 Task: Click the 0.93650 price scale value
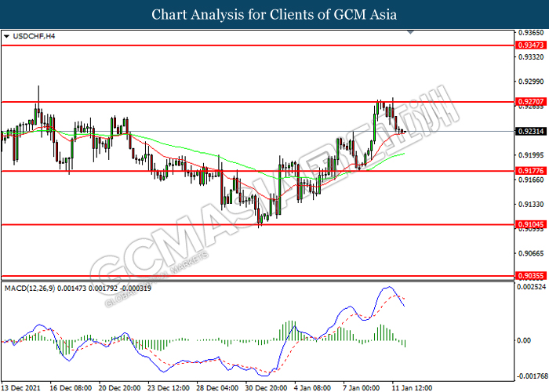point(531,33)
